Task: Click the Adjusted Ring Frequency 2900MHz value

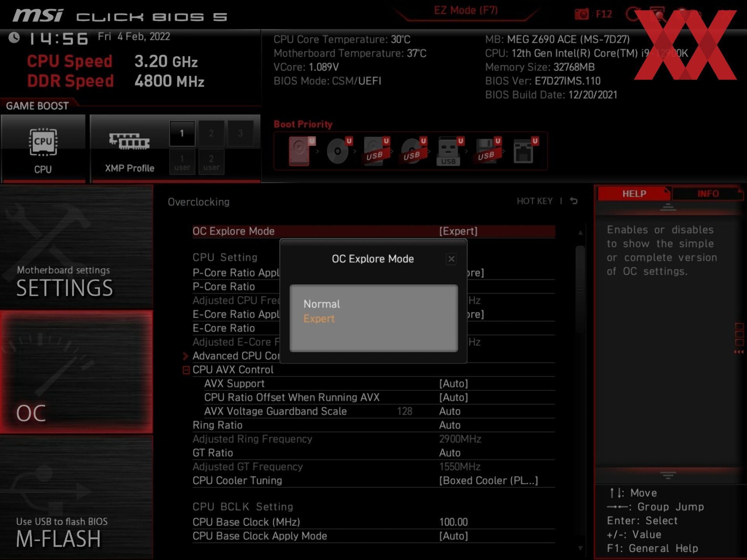Action: [460, 439]
